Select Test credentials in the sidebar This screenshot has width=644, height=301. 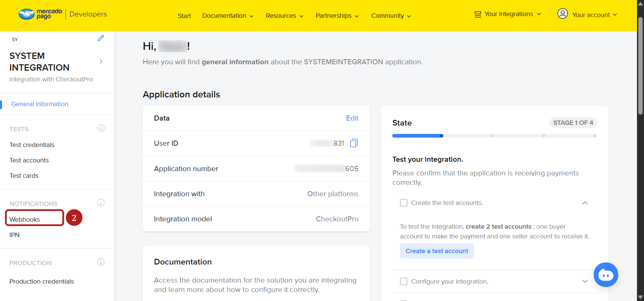coord(32,145)
